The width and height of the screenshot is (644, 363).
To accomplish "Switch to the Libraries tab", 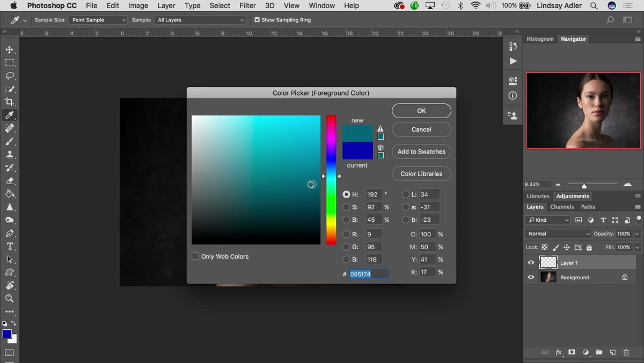I will [538, 196].
